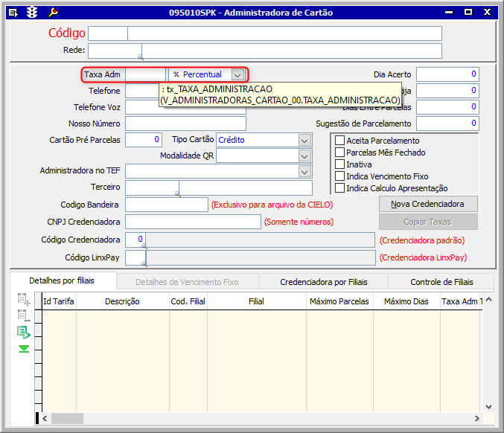Click the add row icon beside grid
The image size is (504, 433).
(24, 299)
